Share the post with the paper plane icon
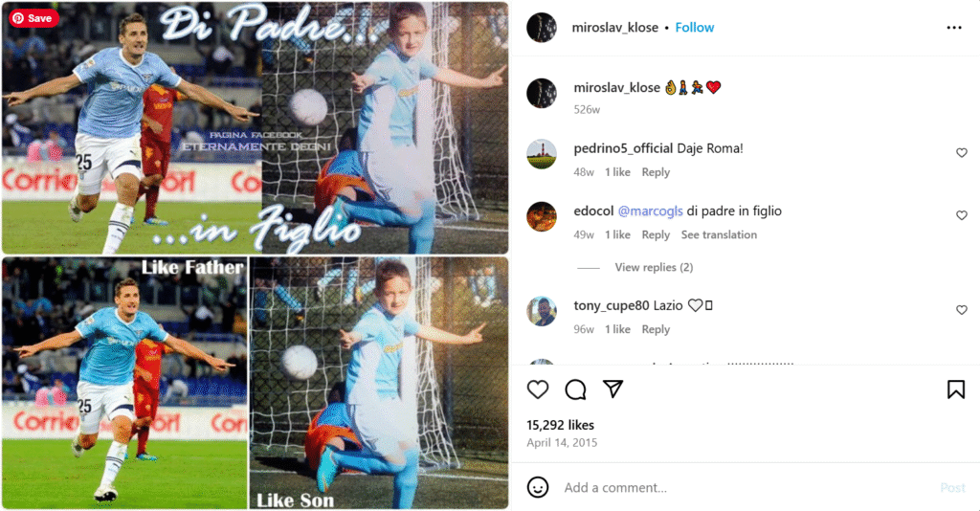980x511 pixels. 613,389
